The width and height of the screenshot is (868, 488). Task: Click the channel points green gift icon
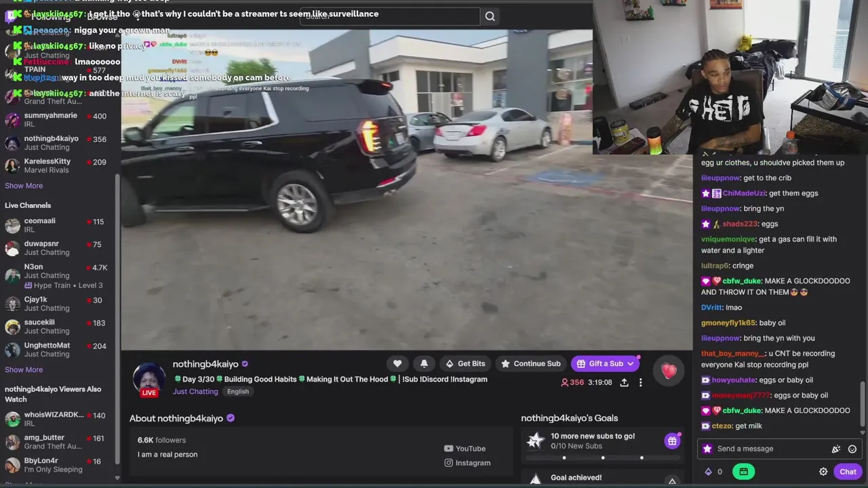(744, 472)
